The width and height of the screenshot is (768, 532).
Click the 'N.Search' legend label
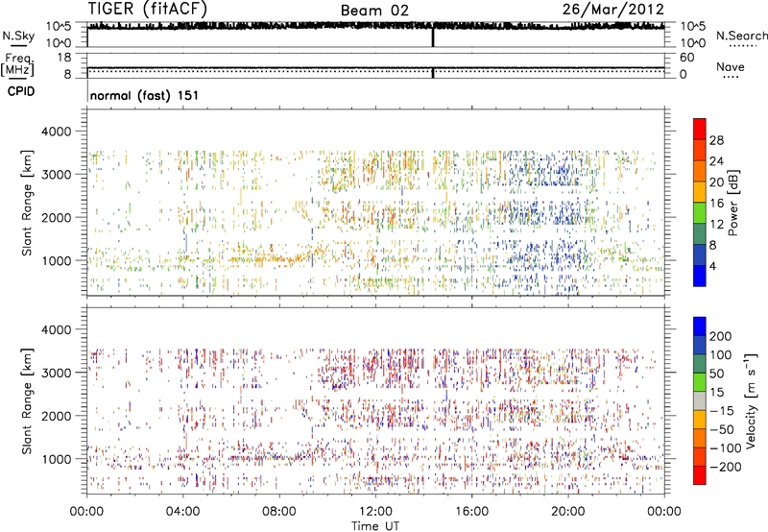coord(741,36)
